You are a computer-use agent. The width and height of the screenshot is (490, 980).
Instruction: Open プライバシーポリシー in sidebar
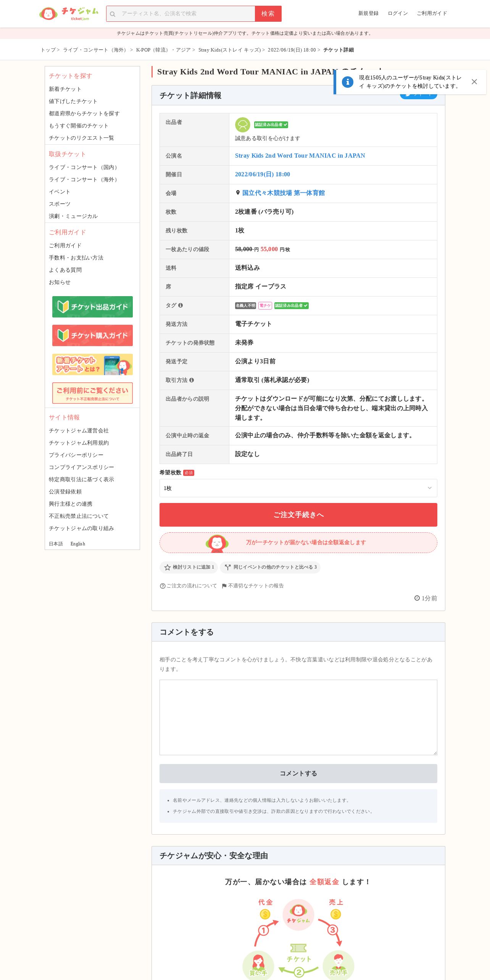tap(76, 455)
